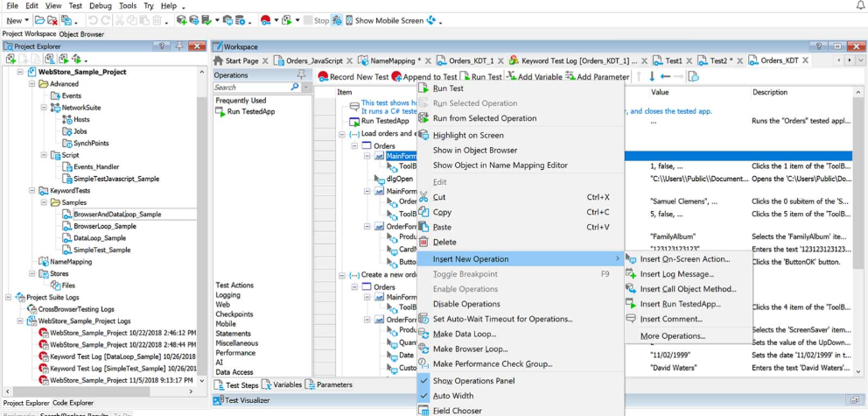Click the Cut scissors icon in context menu
The height and width of the screenshot is (416, 868).
423,197
